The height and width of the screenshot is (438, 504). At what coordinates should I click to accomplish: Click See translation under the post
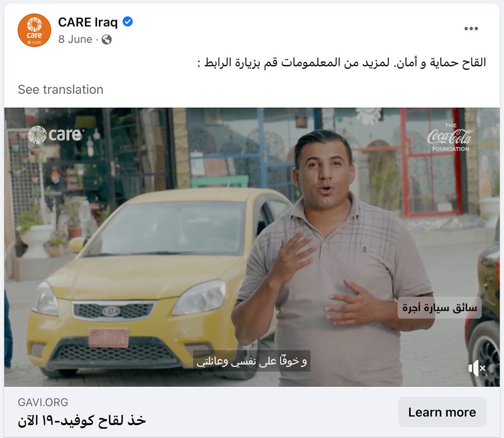click(60, 89)
